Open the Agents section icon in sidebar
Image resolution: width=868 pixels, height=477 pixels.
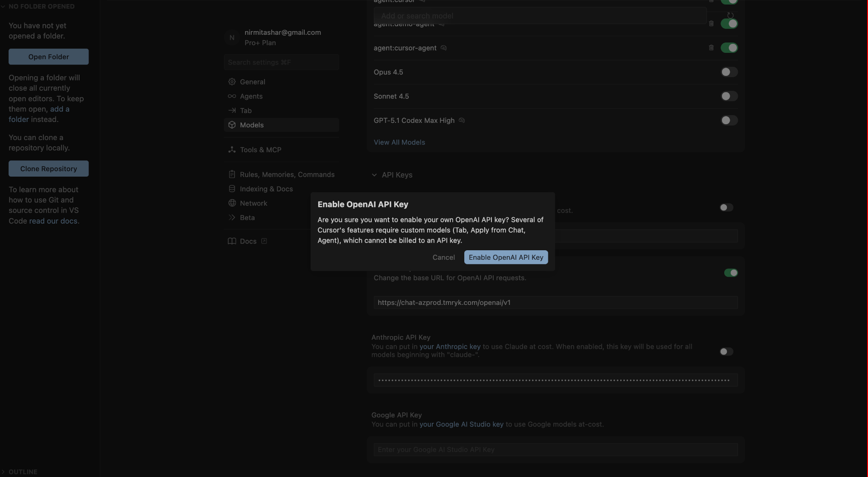(x=232, y=96)
